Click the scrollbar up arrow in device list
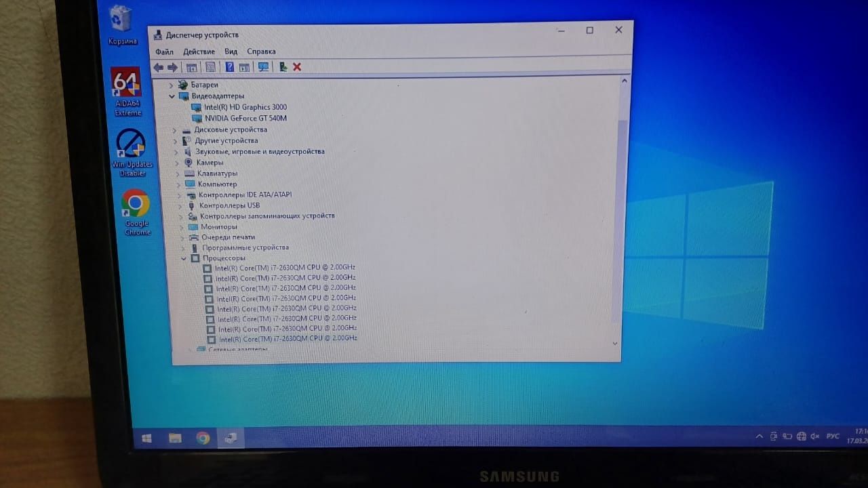The image size is (868, 488). point(625,81)
